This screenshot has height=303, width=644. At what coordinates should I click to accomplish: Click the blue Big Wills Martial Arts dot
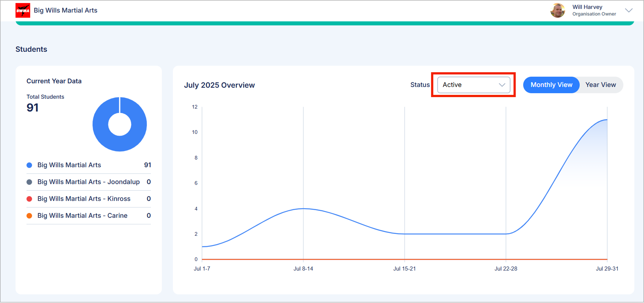coord(29,165)
